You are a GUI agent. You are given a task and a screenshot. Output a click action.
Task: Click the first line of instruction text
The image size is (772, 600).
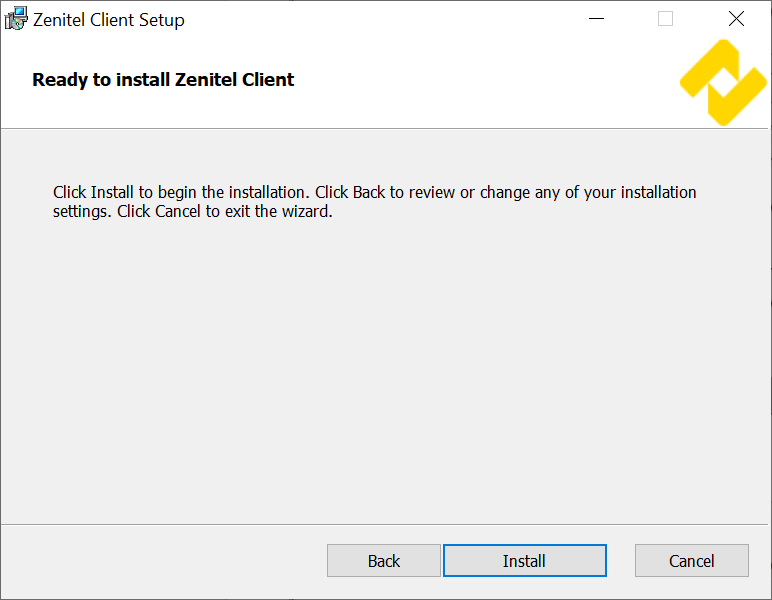pos(374,192)
